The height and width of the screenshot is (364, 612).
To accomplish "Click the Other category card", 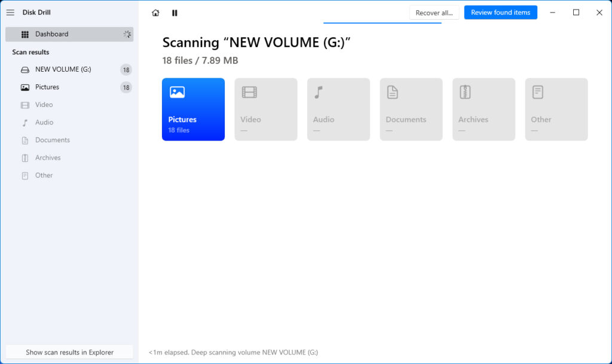I will pos(556,109).
